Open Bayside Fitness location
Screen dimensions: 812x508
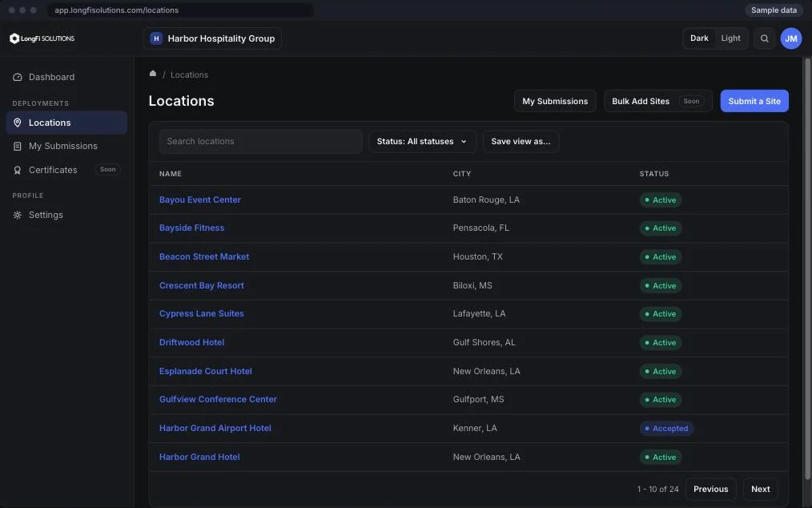coord(191,228)
